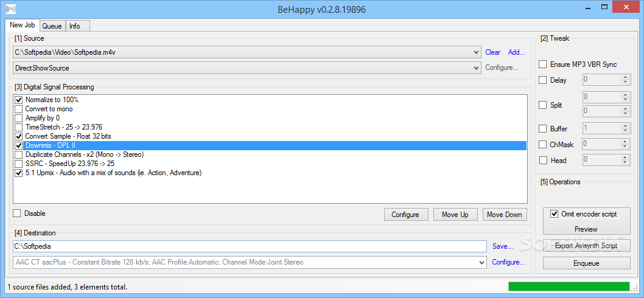Viewport: 644px width, 298px height.
Task: Toggle the Disable checkbox
Action: tap(17, 213)
